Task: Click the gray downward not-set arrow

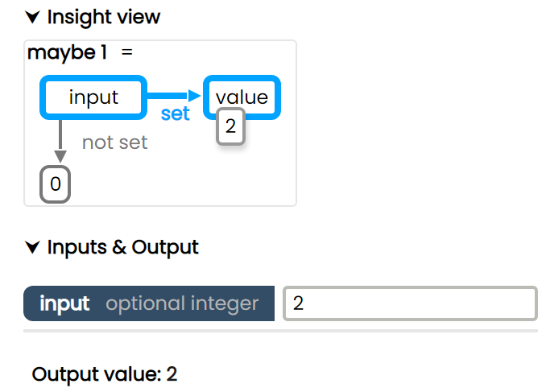Action: (60, 142)
